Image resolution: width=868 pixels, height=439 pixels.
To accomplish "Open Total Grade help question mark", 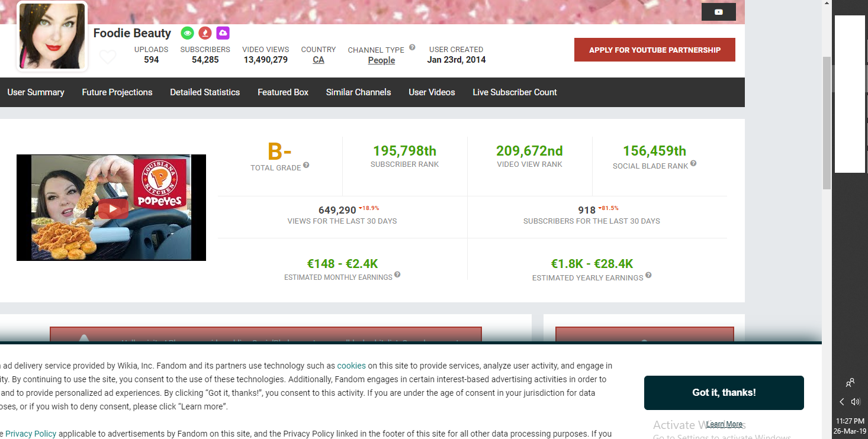I will [x=306, y=165].
